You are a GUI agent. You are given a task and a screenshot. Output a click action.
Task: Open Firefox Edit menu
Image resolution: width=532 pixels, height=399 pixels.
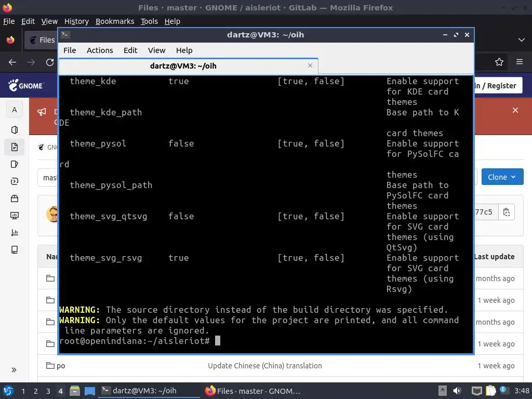28,21
